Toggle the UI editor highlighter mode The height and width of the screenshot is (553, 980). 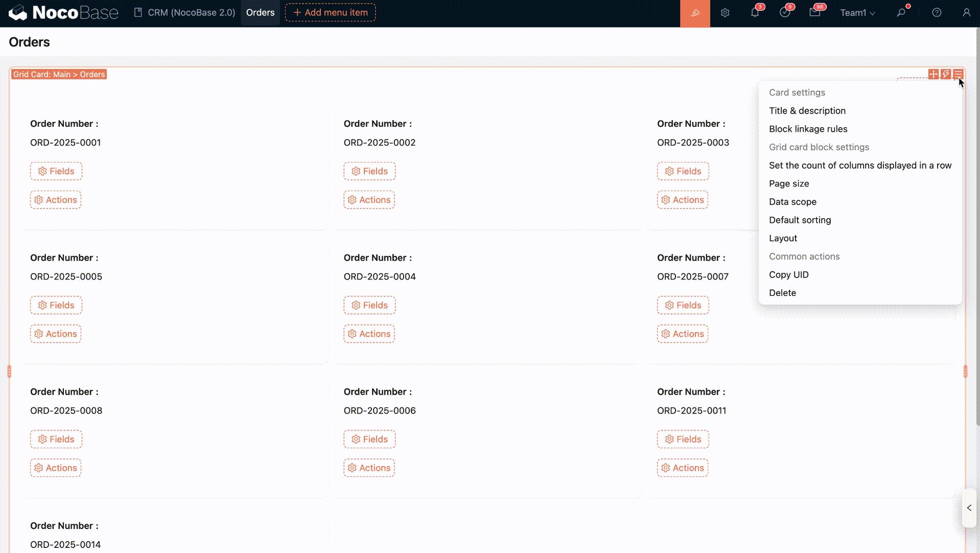tap(695, 13)
